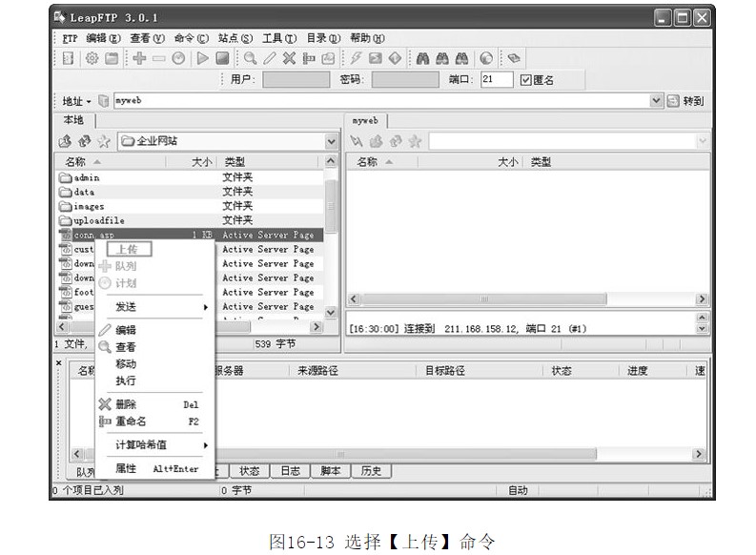
Task: Open the local folder 企业网站 dropdown
Action: (331, 141)
